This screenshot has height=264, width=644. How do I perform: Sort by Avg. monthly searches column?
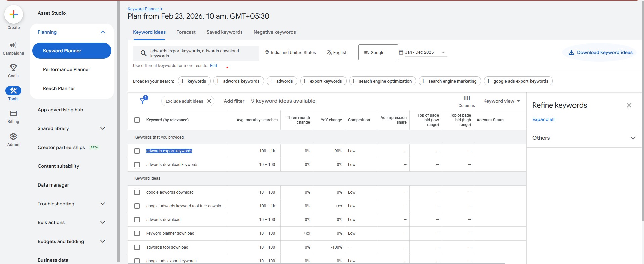coord(257,120)
